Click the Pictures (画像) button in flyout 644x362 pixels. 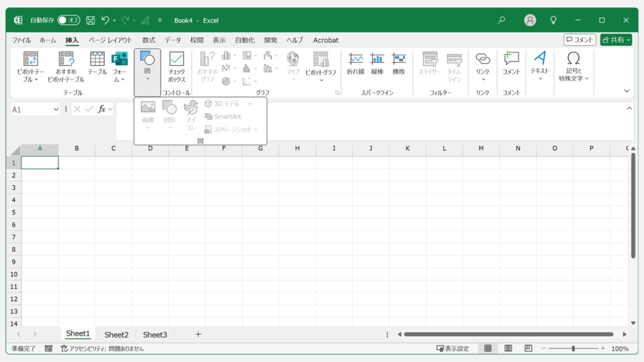tap(148, 116)
